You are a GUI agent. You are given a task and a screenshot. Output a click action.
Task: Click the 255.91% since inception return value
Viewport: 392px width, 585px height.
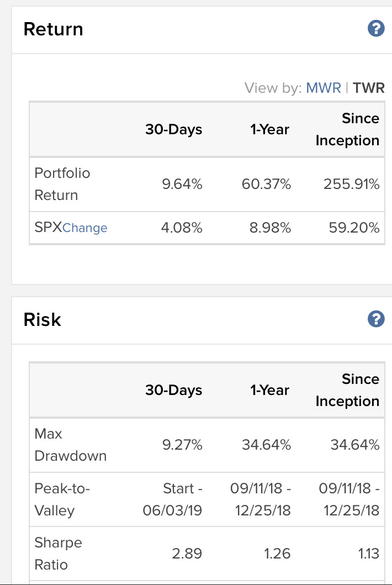click(351, 184)
